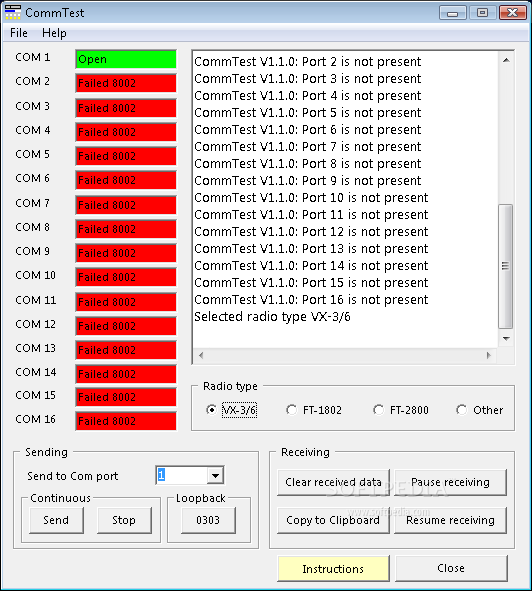Click the 'Send to Com port' label
The width and height of the screenshot is (532, 591).
coord(73,476)
